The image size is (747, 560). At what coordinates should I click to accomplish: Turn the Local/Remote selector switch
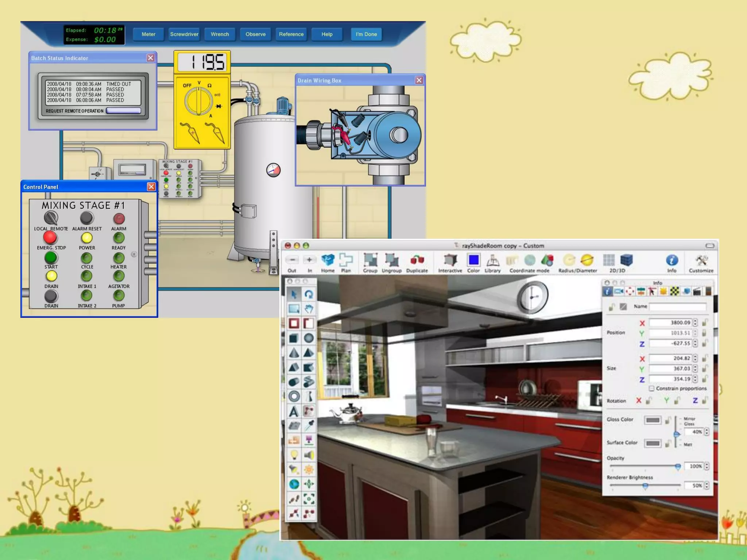tap(51, 218)
